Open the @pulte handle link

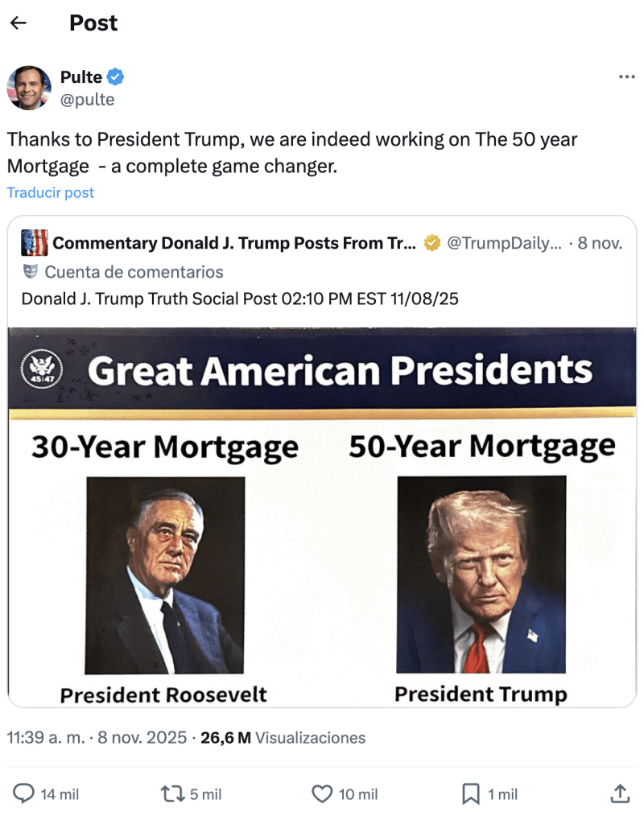pos(87,99)
